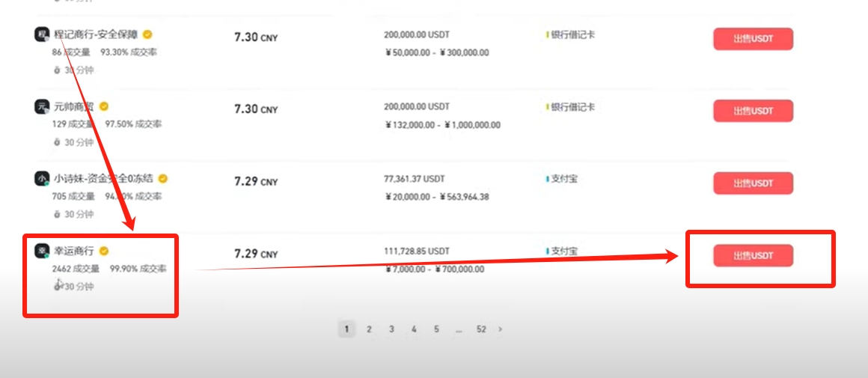Click the verified badge beside 小诗妹-资金安全0冻结
This screenshot has width=868, height=378.
coord(163,179)
